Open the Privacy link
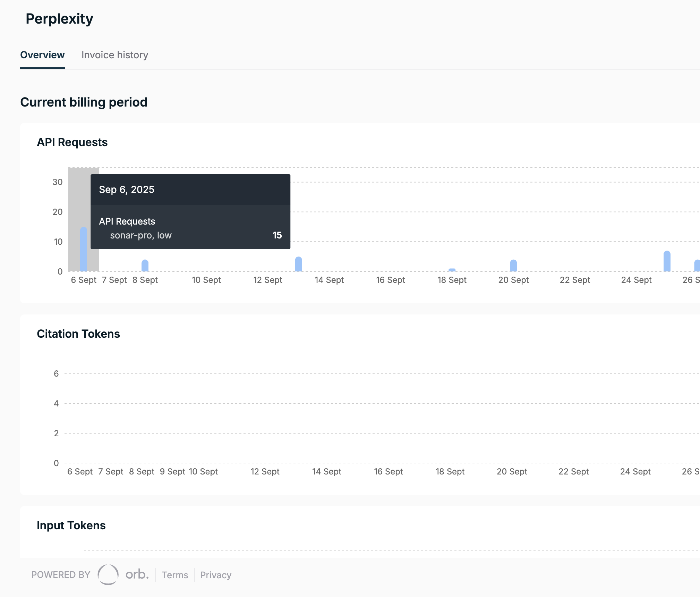This screenshot has height=597, width=700. point(215,575)
